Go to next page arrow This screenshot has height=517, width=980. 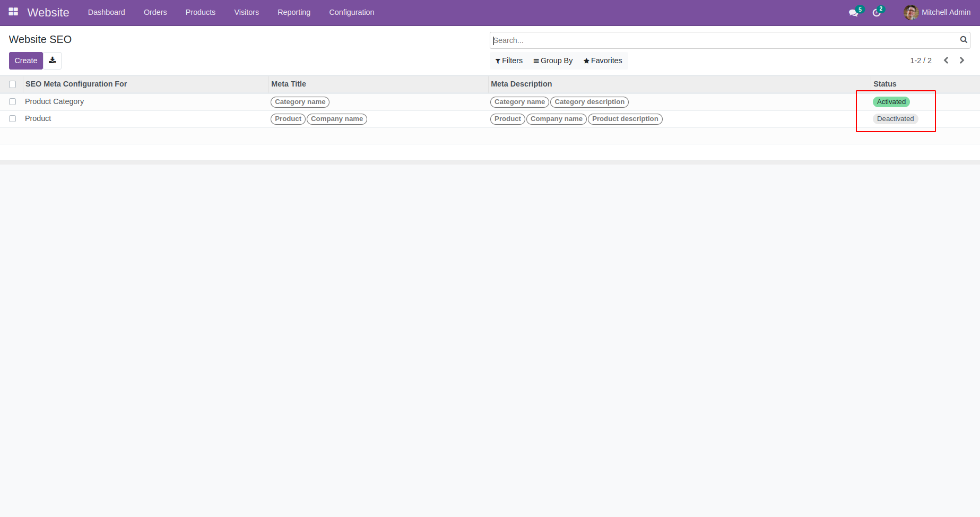962,61
